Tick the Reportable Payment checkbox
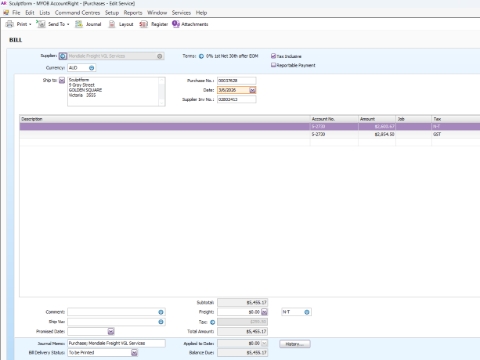Viewport: 480px width, 360px height. (273, 65)
